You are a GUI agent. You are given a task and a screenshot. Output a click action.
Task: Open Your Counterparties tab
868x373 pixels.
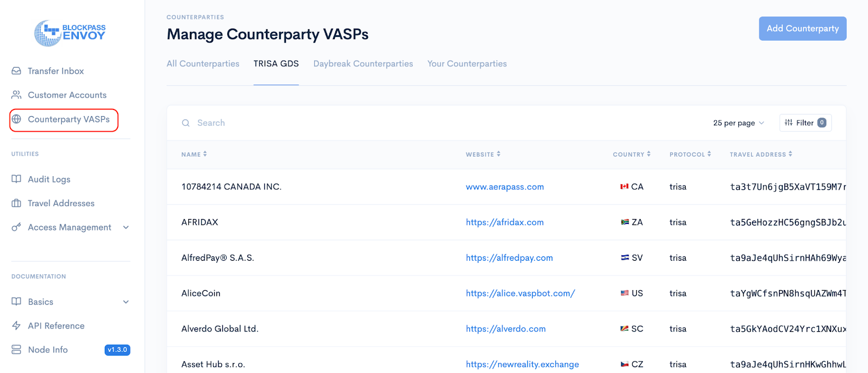click(x=467, y=64)
